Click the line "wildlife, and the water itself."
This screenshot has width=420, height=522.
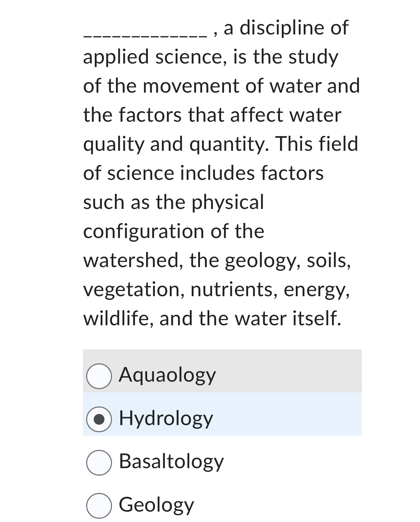pos(212,318)
